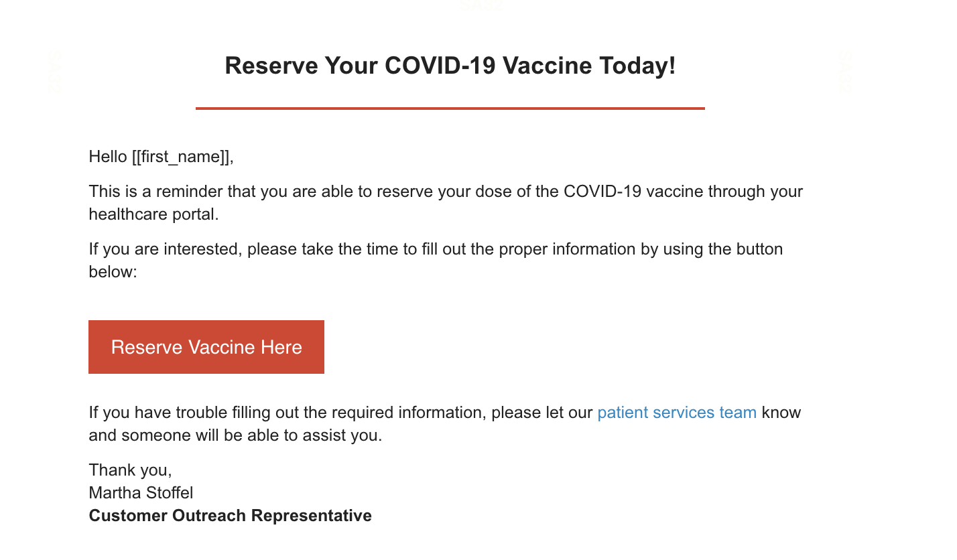This screenshot has height=560, width=957.
Task: Click the Reserve Vaccine Here button
Action: pyautogui.click(x=206, y=347)
